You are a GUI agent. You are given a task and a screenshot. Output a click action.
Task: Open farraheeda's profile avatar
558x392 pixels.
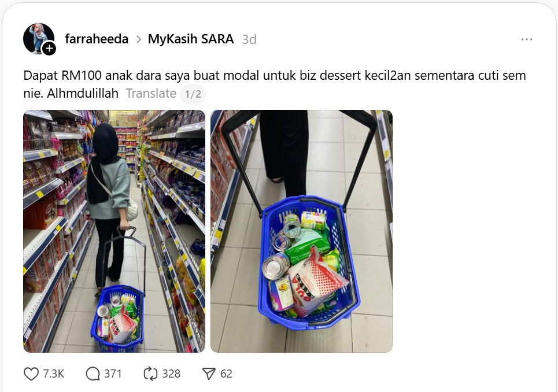(x=38, y=38)
